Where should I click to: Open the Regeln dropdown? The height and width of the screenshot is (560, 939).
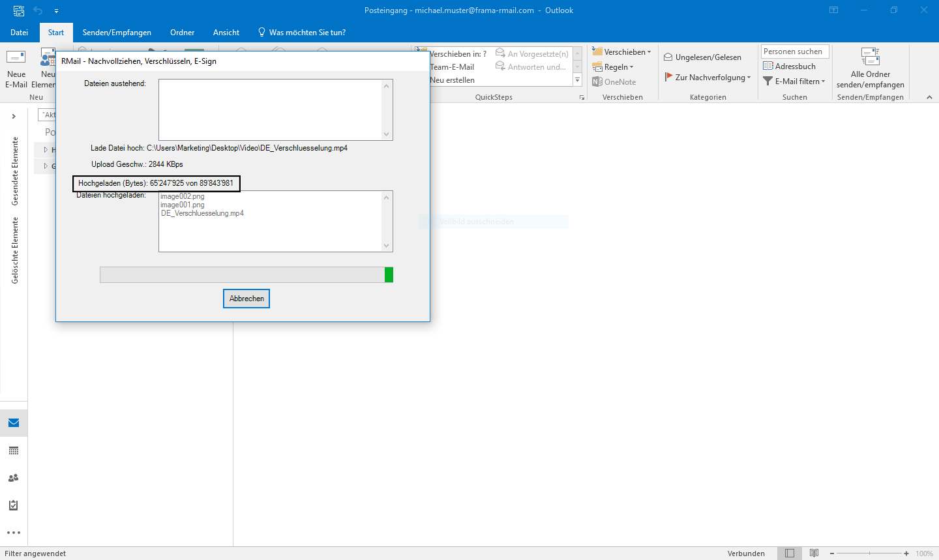pyautogui.click(x=613, y=67)
